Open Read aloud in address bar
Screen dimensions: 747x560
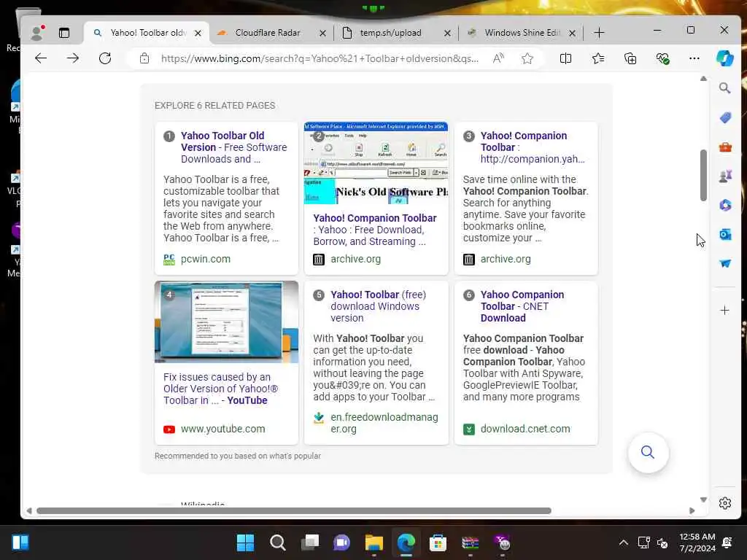[x=498, y=58]
